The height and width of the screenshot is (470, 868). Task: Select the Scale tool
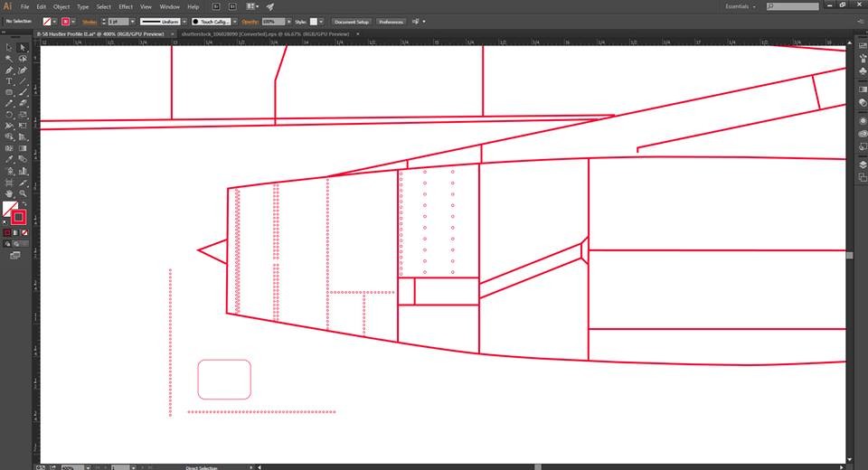click(23, 115)
